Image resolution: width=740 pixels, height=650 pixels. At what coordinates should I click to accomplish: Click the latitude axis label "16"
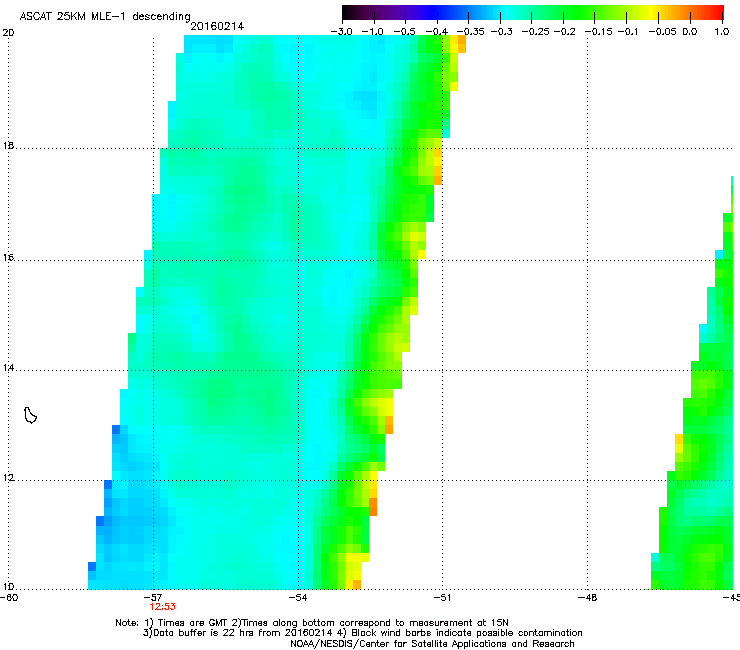pyautogui.click(x=8, y=258)
